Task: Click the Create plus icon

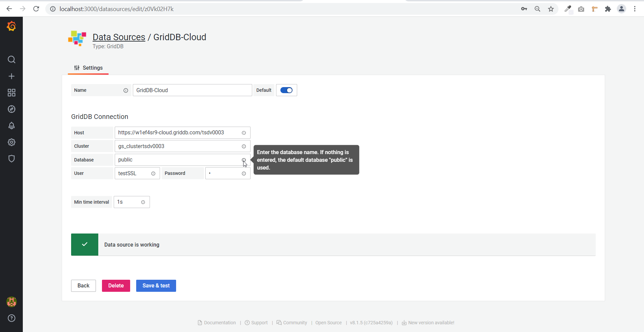Action: [x=11, y=76]
